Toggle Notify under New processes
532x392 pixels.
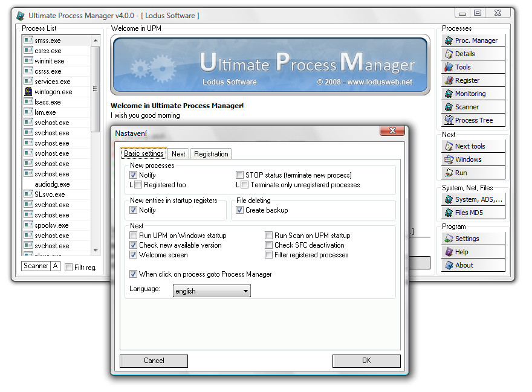tap(134, 175)
